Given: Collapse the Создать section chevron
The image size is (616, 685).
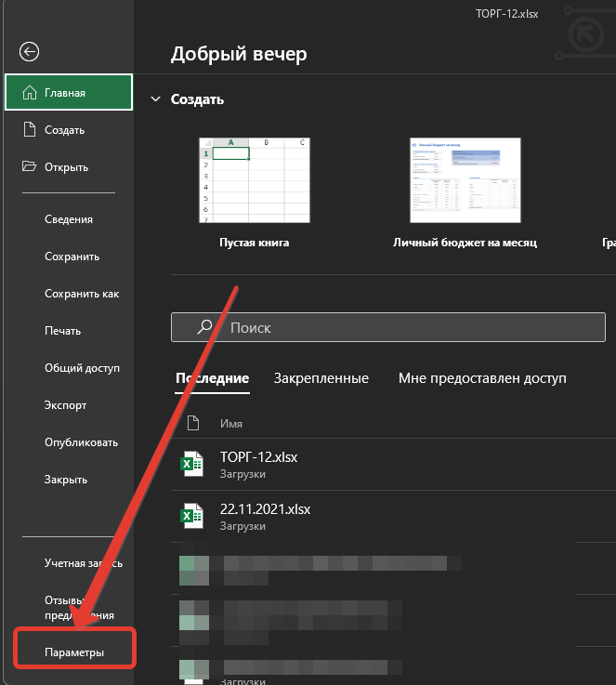Looking at the screenshot, I should [155, 99].
